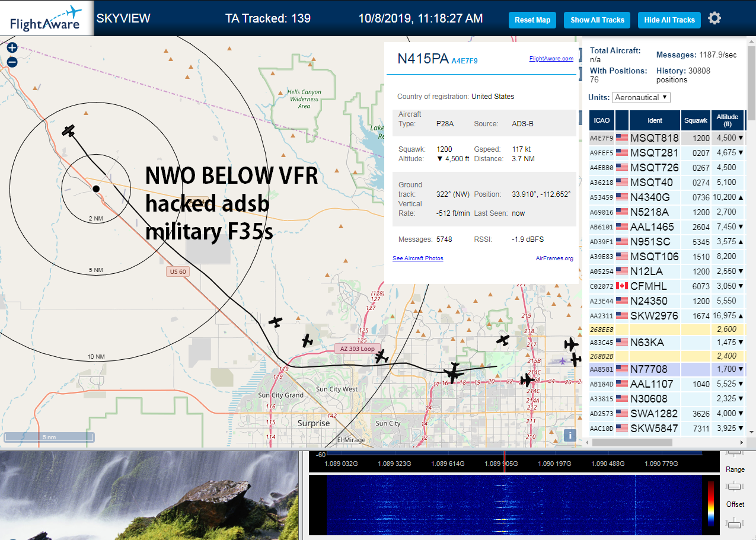Select the AAL1465 aircraft row
Viewport: 756px width, 540px height.
pyautogui.click(x=666, y=227)
